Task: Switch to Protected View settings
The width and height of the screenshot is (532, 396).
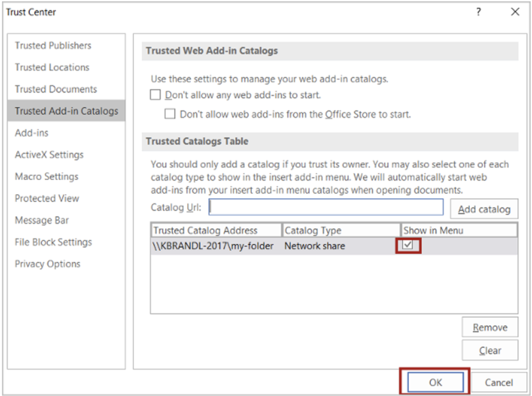Action: tap(47, 198)
